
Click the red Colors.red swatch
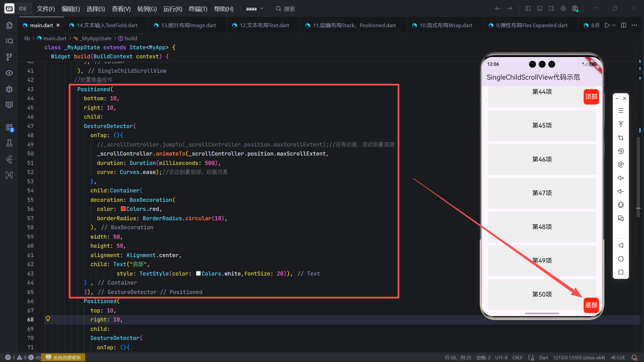(123, 209)
